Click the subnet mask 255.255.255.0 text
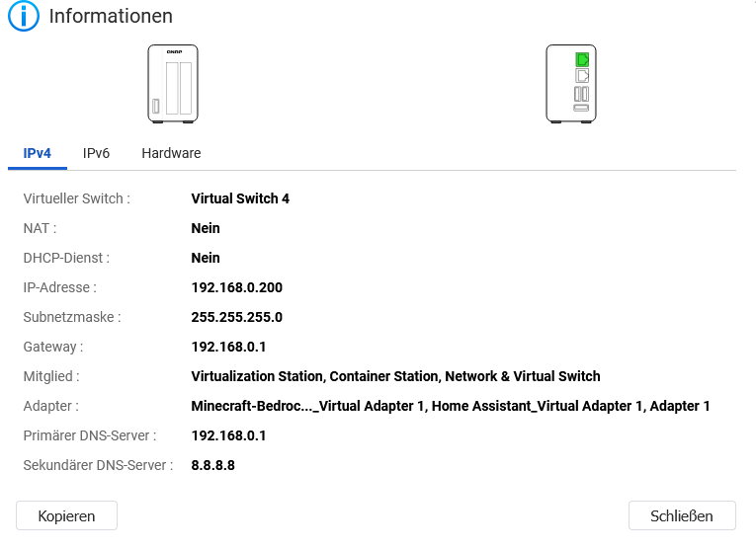The height and width of the screenshot is (550, 756). point(236,317)
